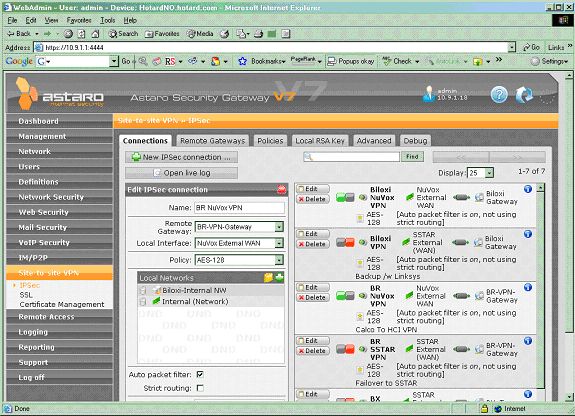Toggle Auto packet filter checkbox
The width and height of the screenshot is (575, 416).
click(200, 374)
